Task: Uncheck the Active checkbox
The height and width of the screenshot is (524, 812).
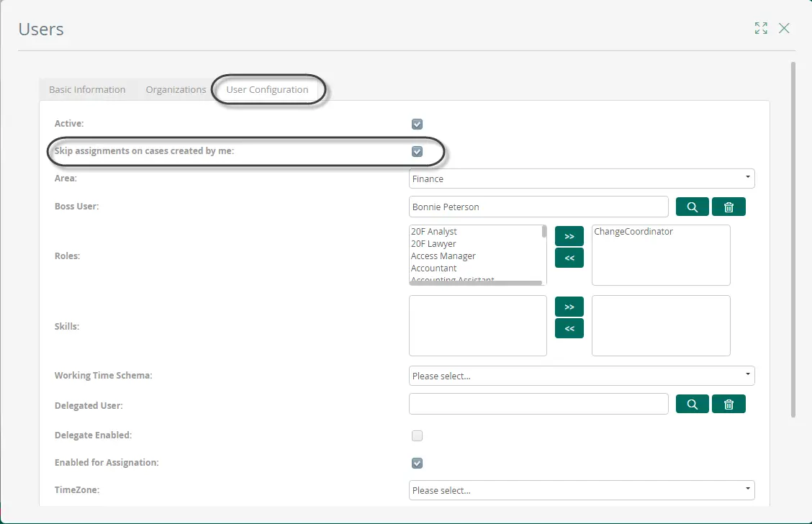Action: (417, 125)
